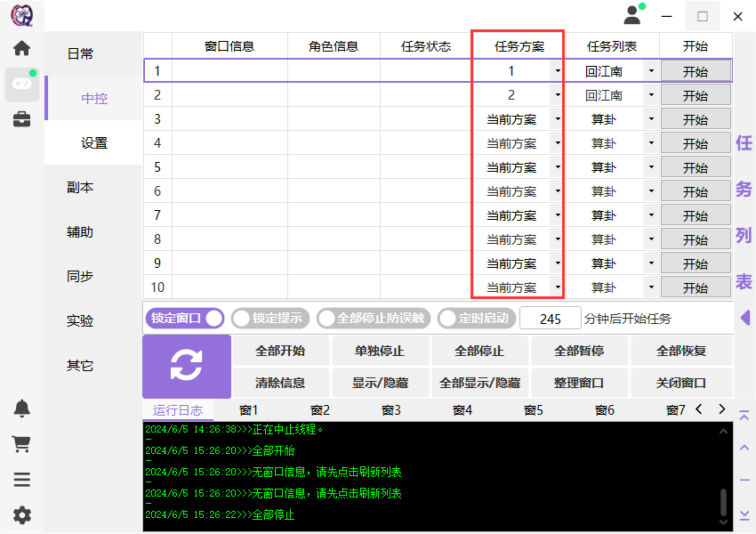Open the 设置 menu item
Screen dimensions: 756x534
point(94,142)
